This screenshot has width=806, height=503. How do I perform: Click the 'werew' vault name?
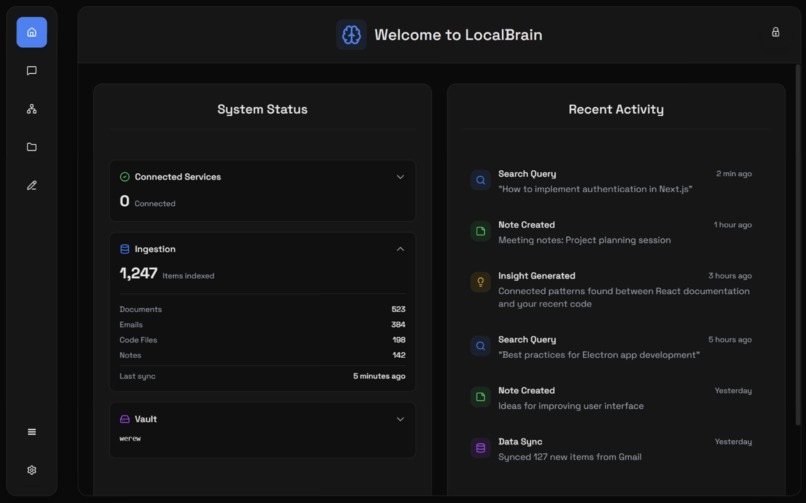pyautogui.click(x=130, y=438)
